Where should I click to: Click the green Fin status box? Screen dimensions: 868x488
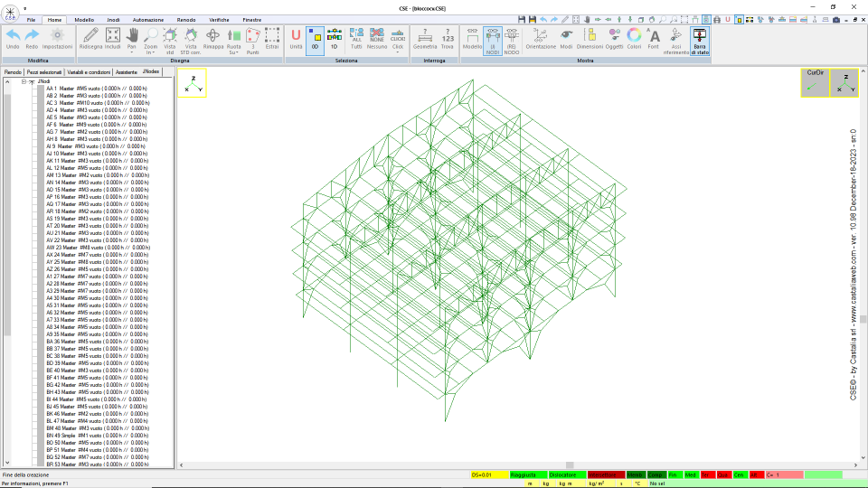tap(675, 474)
